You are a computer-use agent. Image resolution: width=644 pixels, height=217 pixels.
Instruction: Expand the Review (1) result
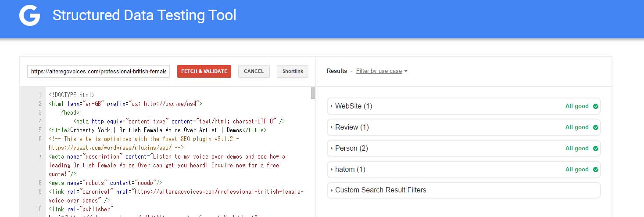[464, 127]
